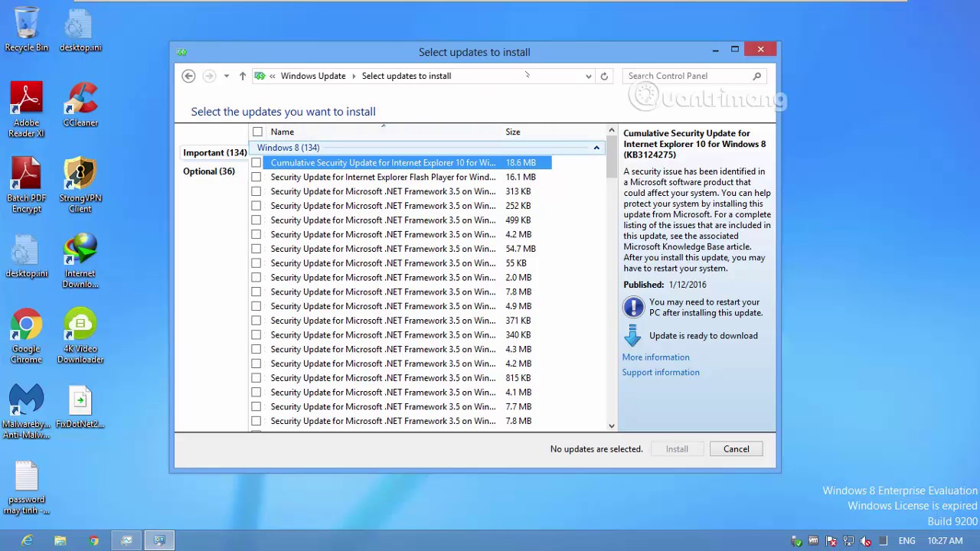This screenshot has height=551, width=980.
Task: Click the muted volume tray icon
Action: [865, 541]
